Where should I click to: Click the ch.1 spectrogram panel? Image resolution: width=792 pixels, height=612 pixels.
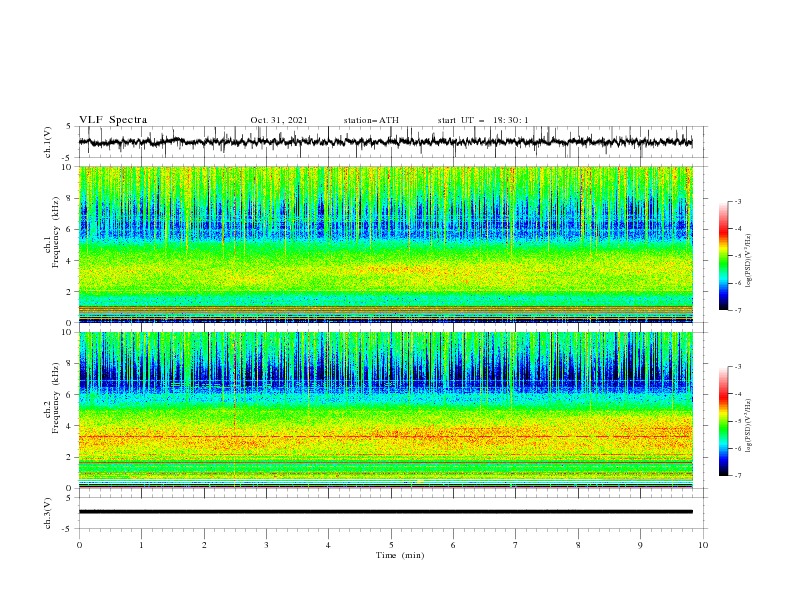tap(386, 244)
